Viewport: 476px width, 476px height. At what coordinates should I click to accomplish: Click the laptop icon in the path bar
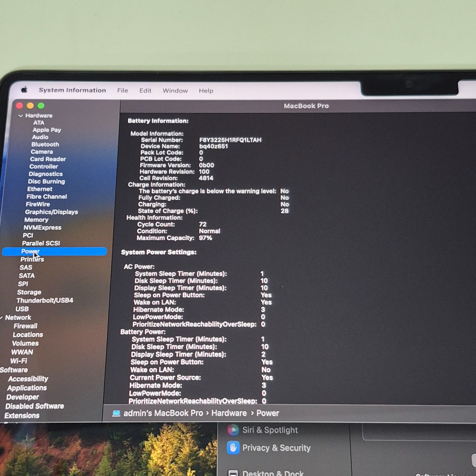(x=116, y=413)
